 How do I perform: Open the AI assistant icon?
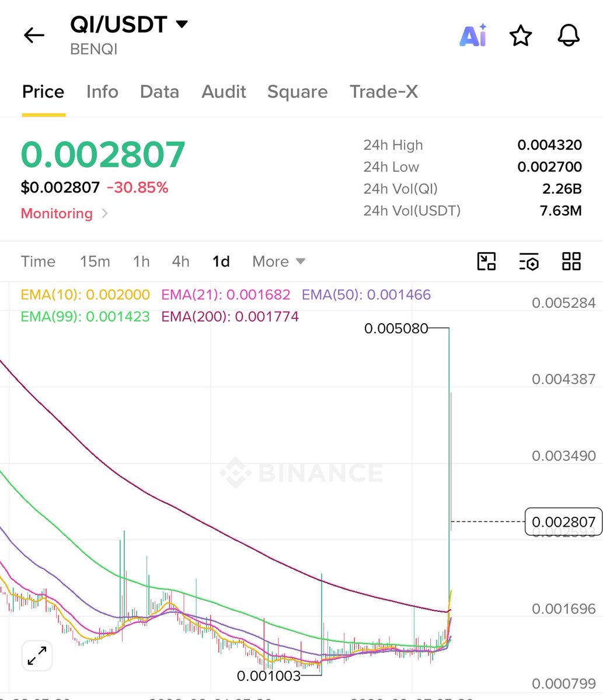473,36
